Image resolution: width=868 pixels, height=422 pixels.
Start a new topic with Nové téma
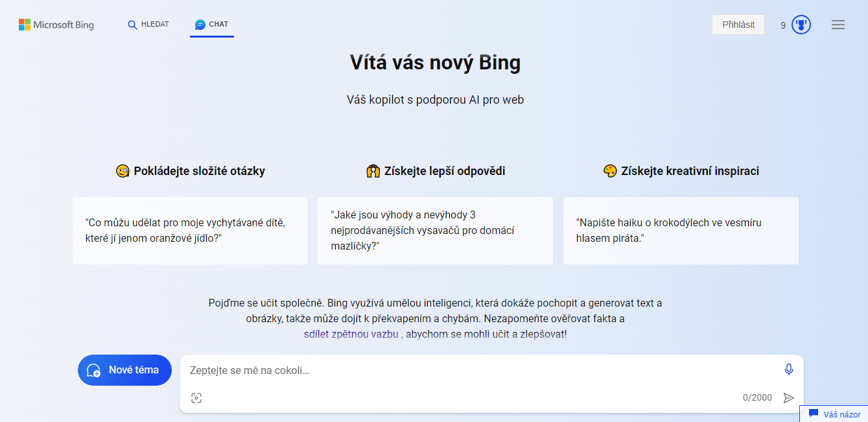click(124, 370)
